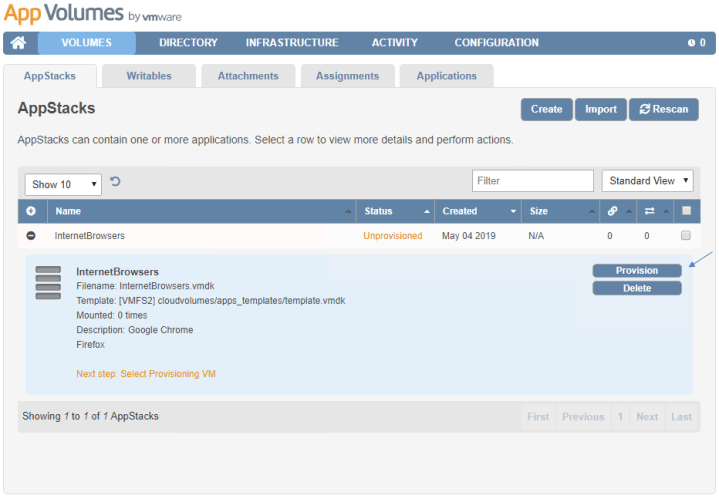Focus the Filter input field
719x499 pixels.
pos(533,181)
